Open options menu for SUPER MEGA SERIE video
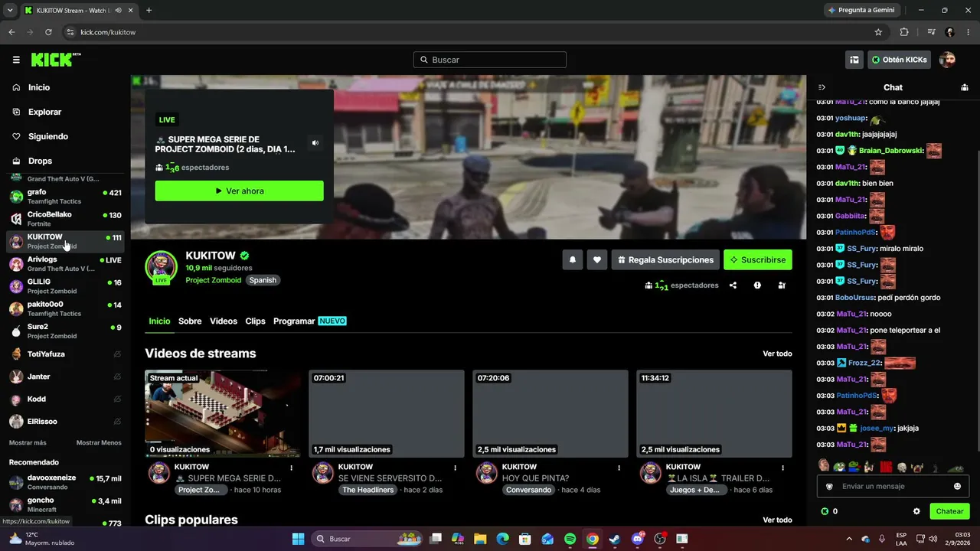 (x=291, y=468)
